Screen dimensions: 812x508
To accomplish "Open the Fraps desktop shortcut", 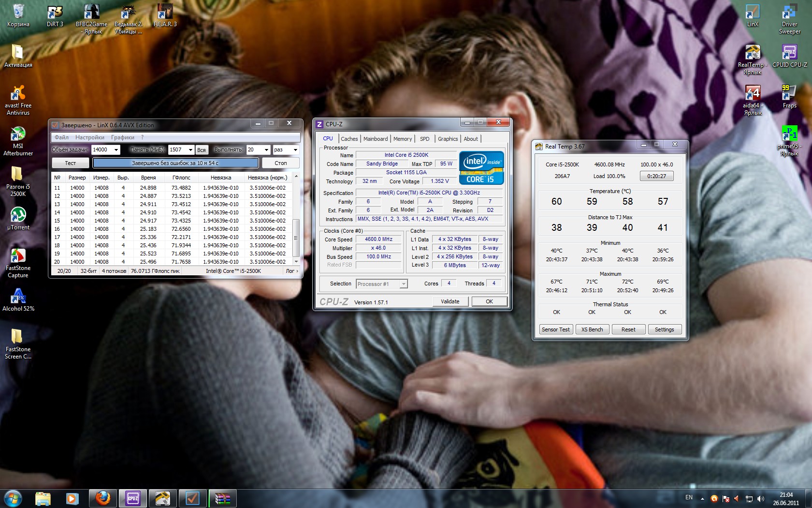I will pyautogui.click(x=789, y=94).
